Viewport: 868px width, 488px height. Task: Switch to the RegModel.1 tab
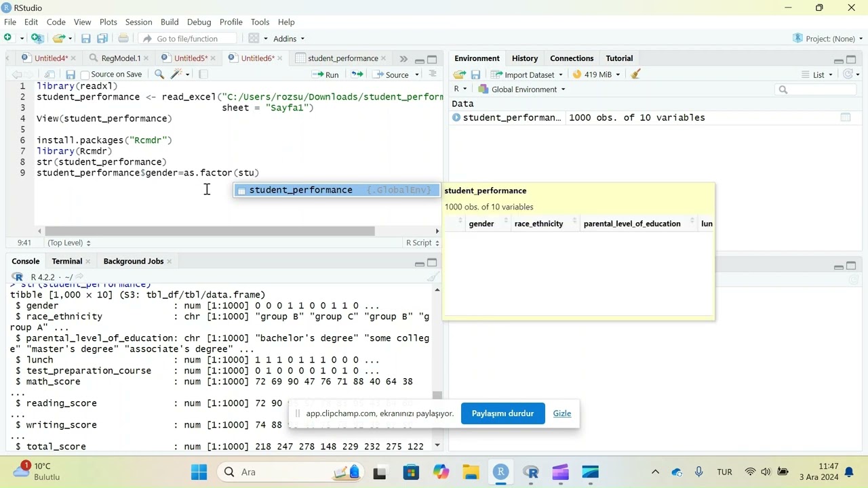point(121,58)
